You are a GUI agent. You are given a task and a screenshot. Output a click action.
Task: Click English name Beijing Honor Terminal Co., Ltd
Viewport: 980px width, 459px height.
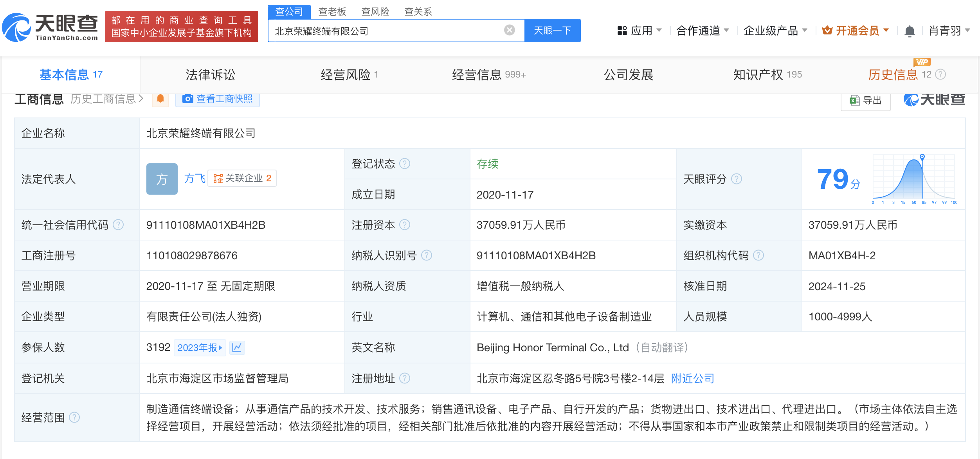(x=553, y=347)
